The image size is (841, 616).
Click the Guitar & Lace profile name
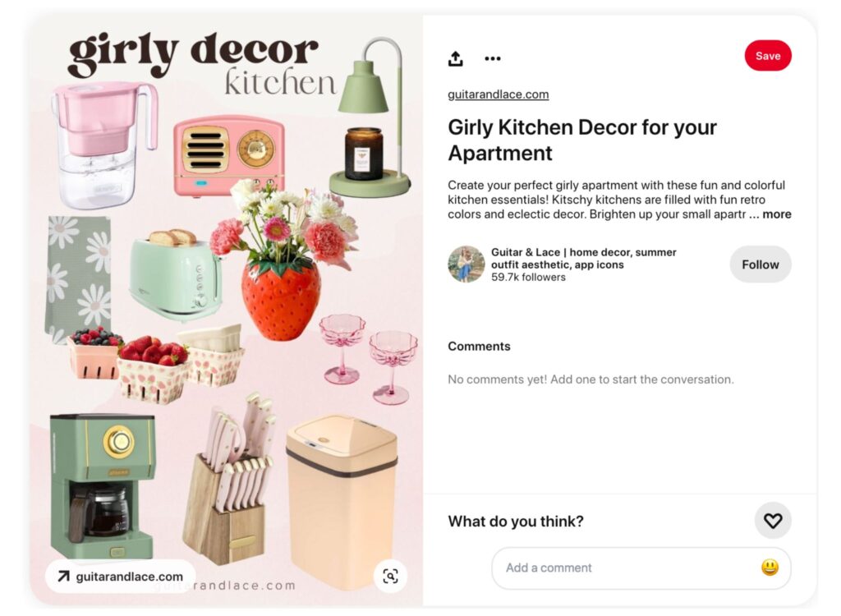tap(584, 258)
